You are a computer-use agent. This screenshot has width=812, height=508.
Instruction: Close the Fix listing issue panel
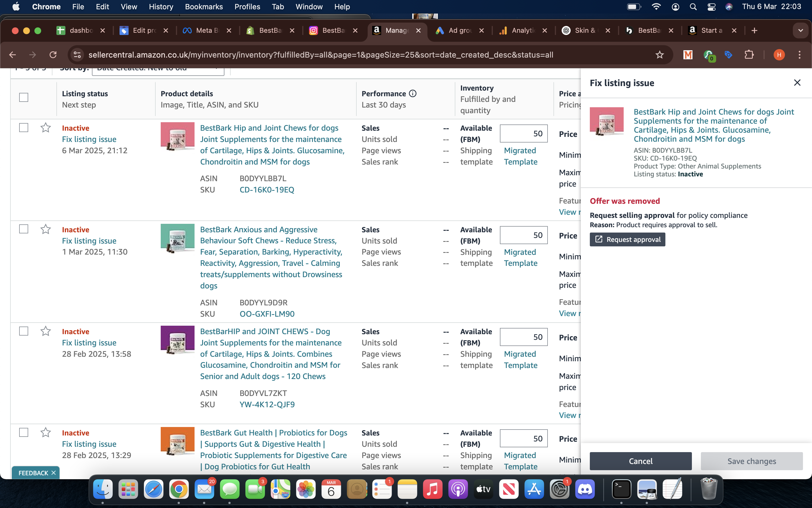point(797,83)
